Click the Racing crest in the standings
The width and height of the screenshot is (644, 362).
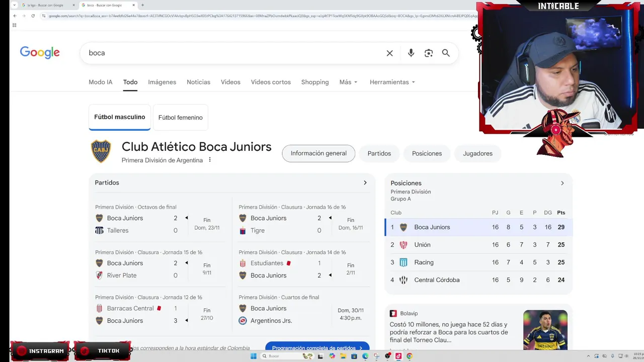pyautogui.click(x=404, y=262)
